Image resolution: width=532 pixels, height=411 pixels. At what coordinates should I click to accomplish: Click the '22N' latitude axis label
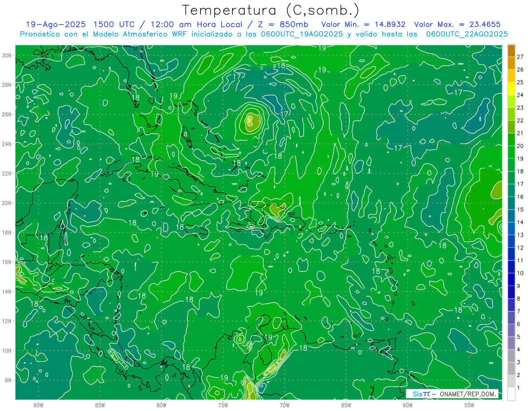pos(7,173)
